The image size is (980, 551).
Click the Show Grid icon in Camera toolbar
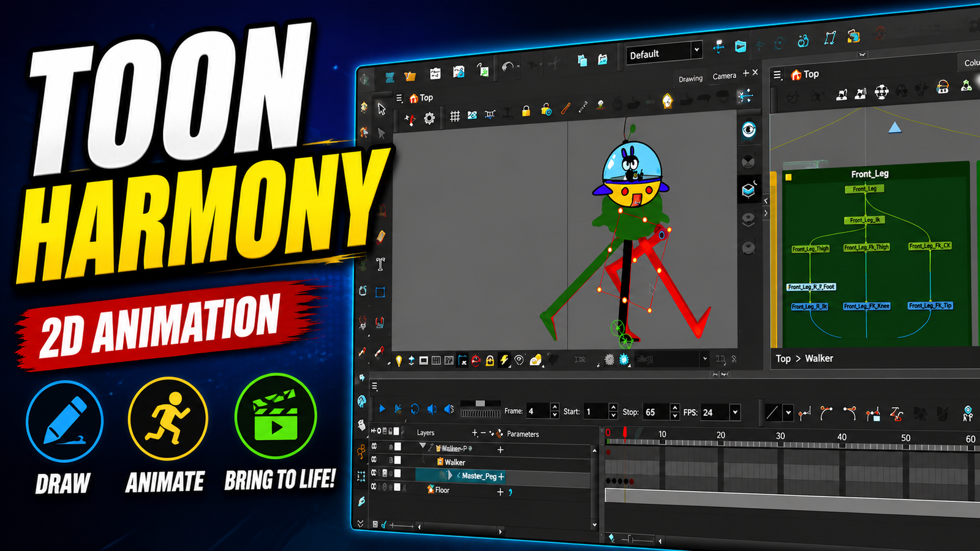coord(454,116)
